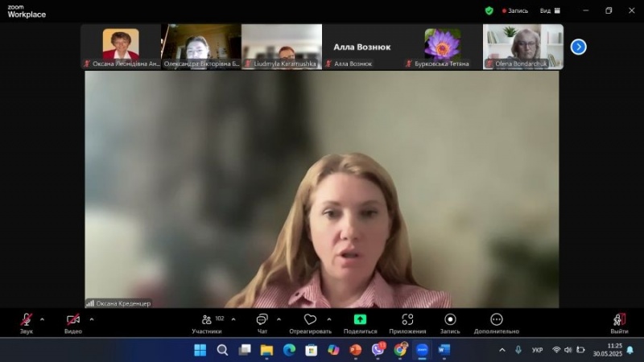
Task: Click the green Поделиться share screen button
Action: click(360, 320)
